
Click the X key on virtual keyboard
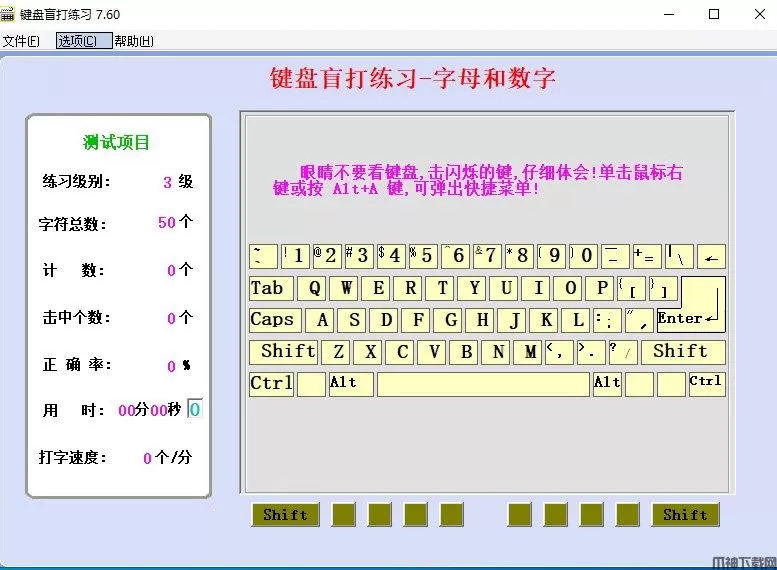click(368, 352)
